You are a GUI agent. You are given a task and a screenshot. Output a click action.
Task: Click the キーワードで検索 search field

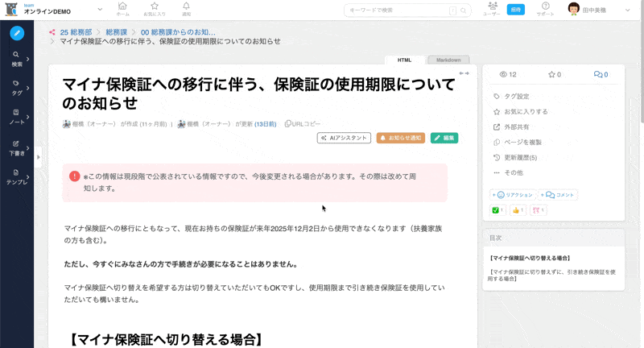pos(398,10)
